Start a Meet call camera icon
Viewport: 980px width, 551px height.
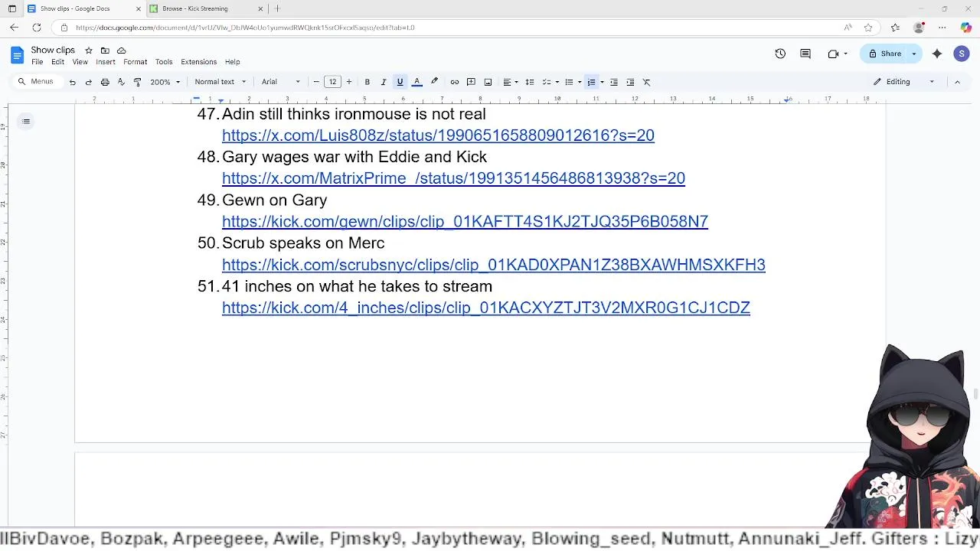[833, 54]
